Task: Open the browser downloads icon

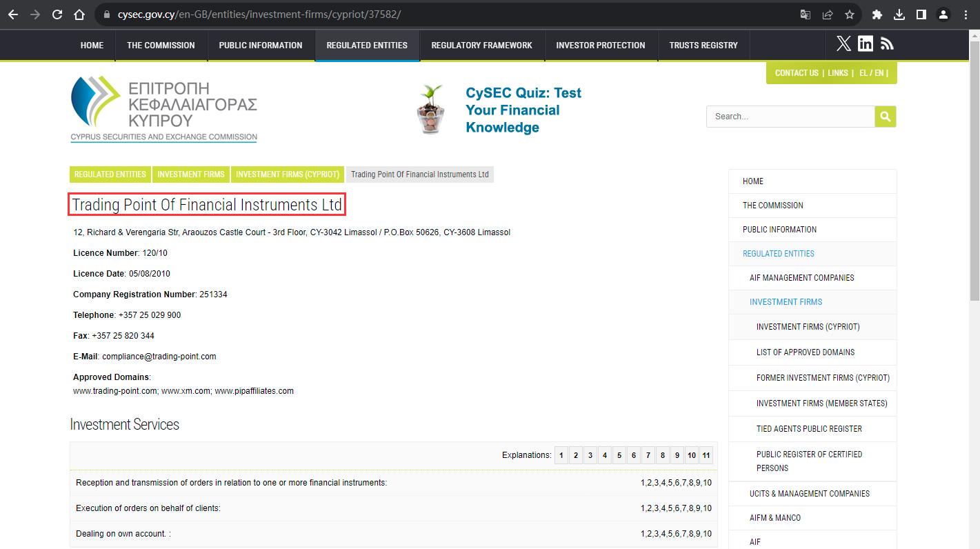Action: (x=899, y=14)
